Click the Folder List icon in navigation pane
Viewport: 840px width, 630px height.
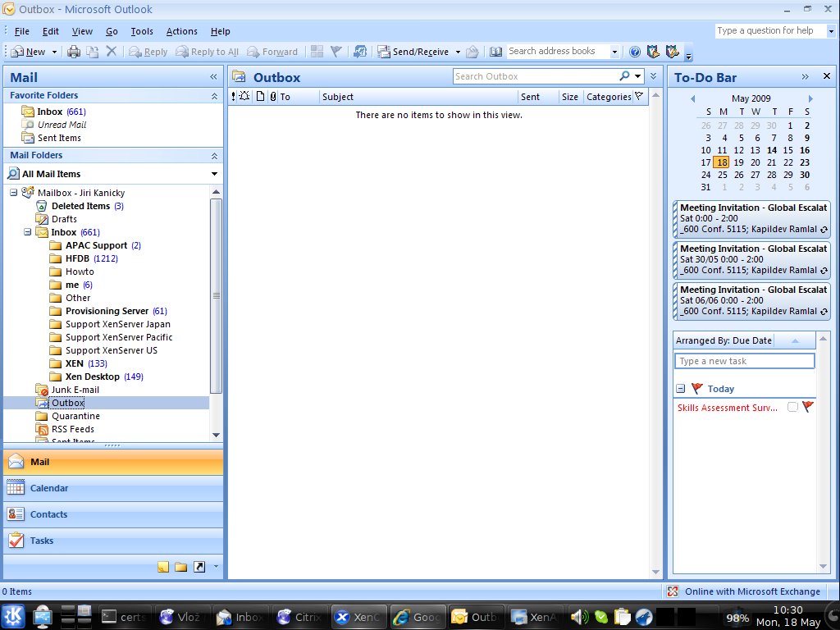pyautogui.click(x=181, y=567)
